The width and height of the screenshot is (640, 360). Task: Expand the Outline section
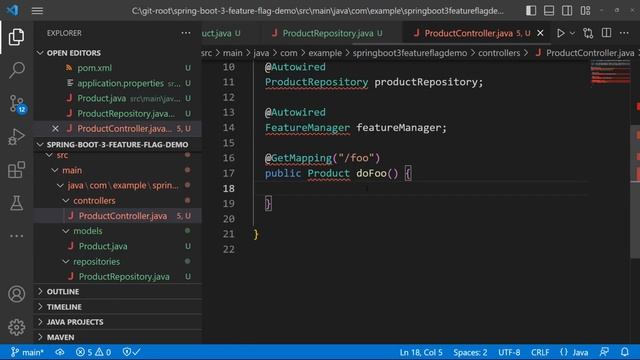click(118, 291)
